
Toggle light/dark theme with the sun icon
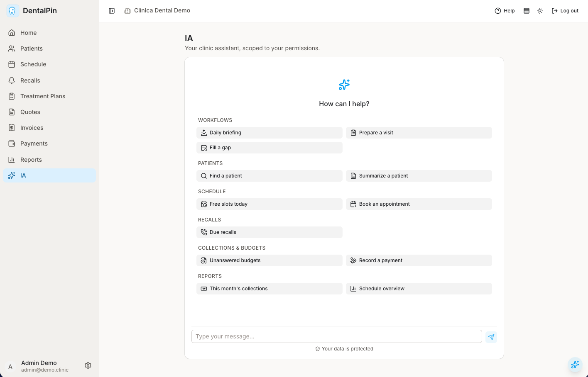coord(540,11)
